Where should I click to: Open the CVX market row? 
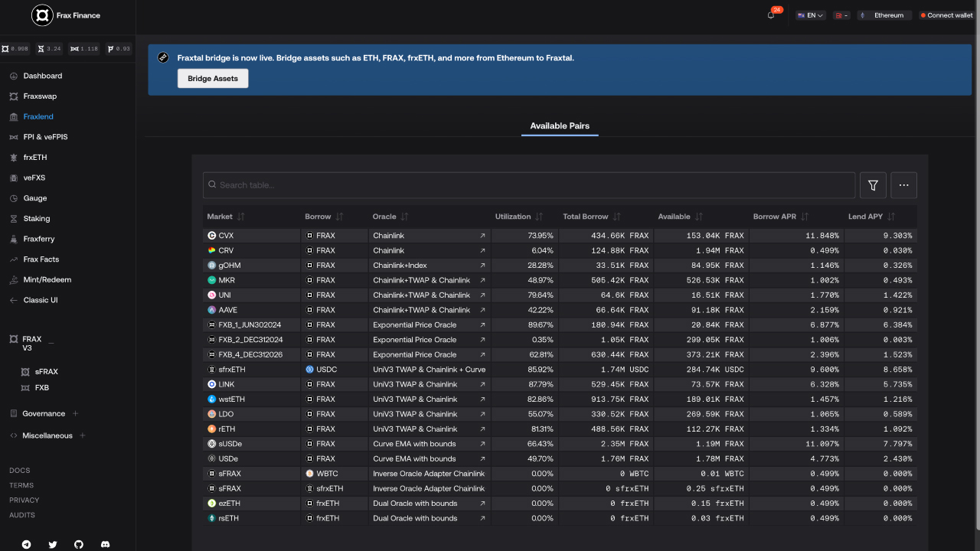tap(560, 236)
